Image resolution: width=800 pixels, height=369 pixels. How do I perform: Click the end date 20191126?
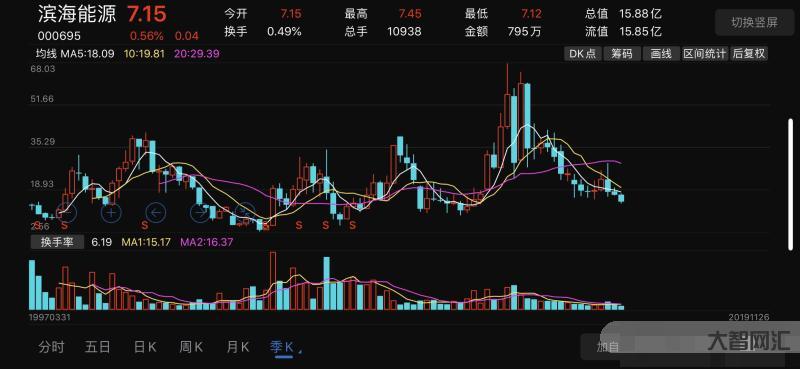pyautogui.click(x=748, y=317)
